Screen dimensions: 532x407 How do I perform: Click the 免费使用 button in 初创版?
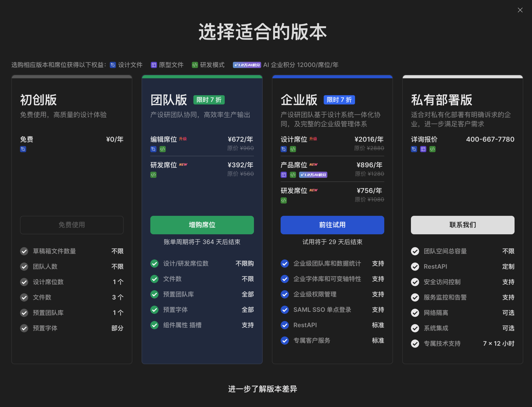coord(72,225)
